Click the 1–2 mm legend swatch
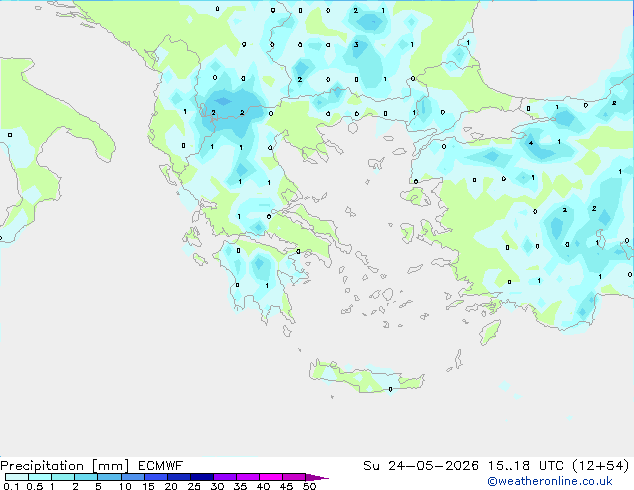 [x=63, y=477]
